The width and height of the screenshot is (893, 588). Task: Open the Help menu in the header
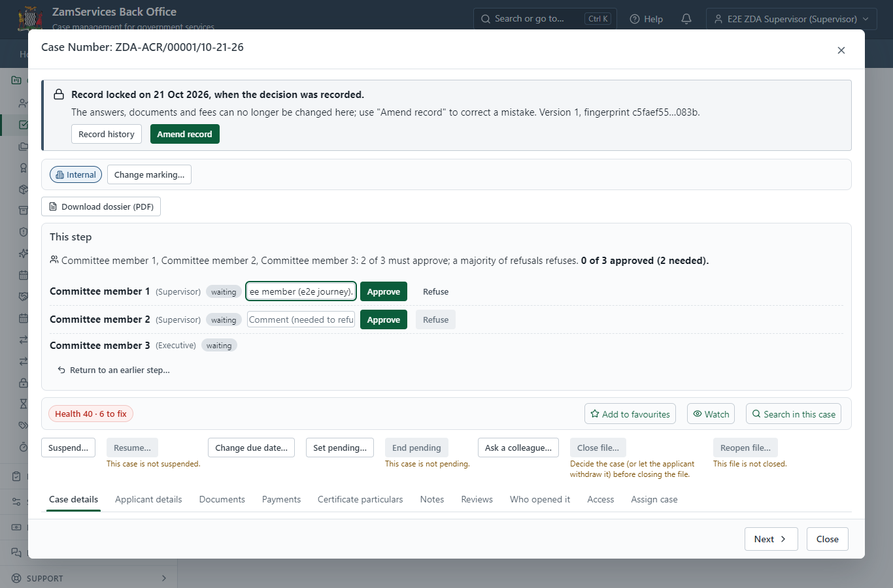tap(647, 19)
